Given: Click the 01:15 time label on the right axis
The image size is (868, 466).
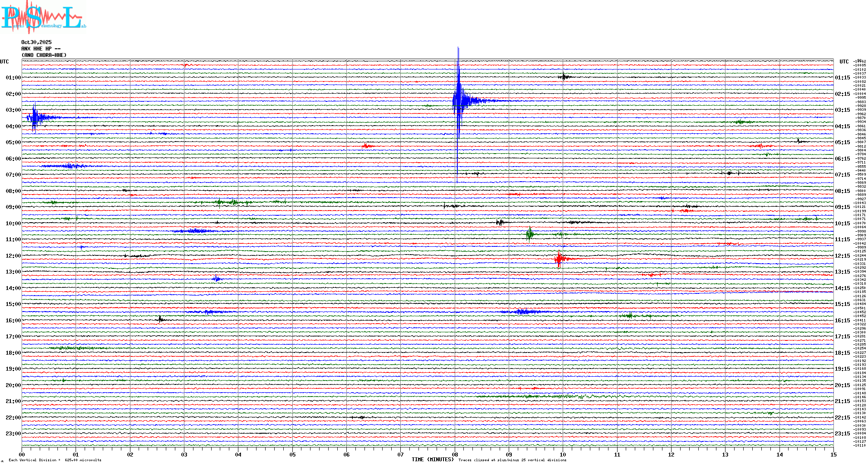Looking at the screenshot, I should (842, 78).
